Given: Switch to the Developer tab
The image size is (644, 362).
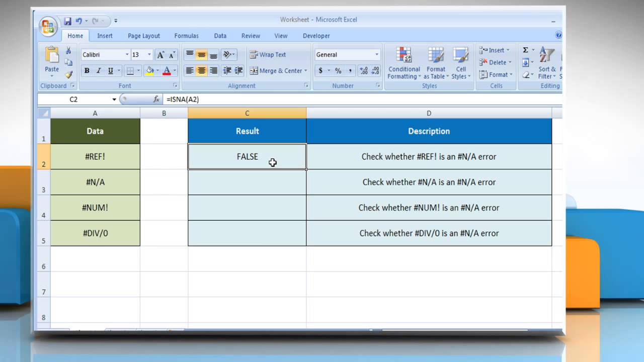Looking at the screenshot, I should (316, 36).
